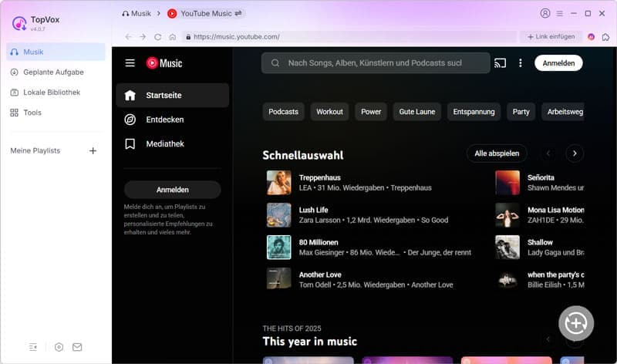Select the Podcasts filter chip

(x=283, y=112)
